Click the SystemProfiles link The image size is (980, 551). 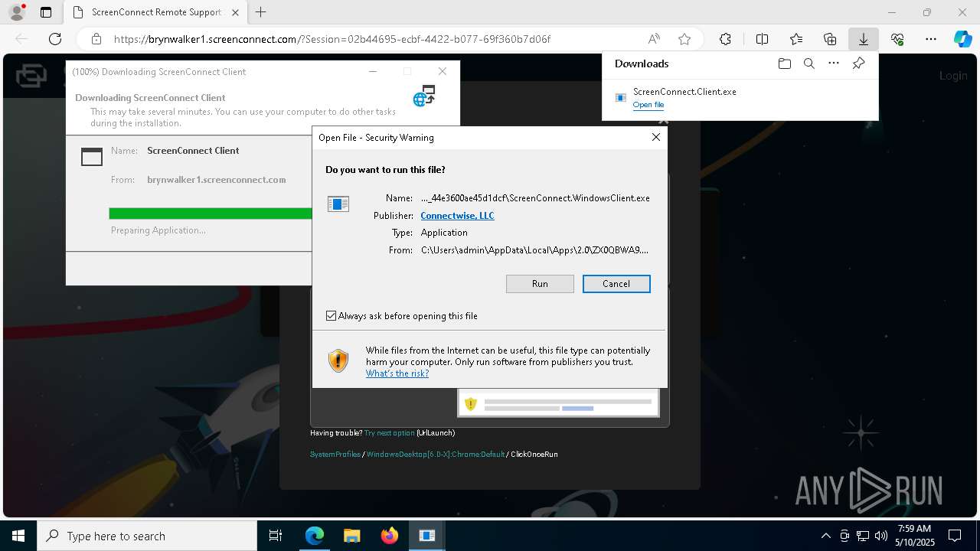click(x=335, y=455)
